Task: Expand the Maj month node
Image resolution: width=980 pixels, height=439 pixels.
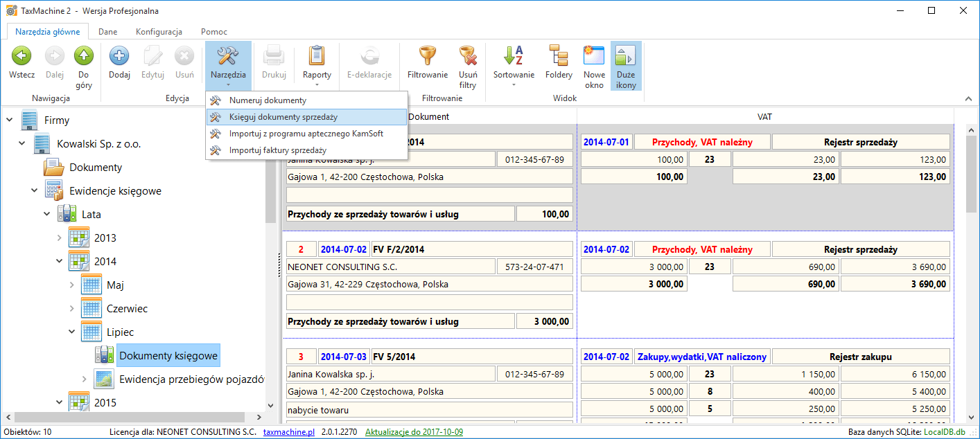Action: pyautogui.click(x=72, y=285)
